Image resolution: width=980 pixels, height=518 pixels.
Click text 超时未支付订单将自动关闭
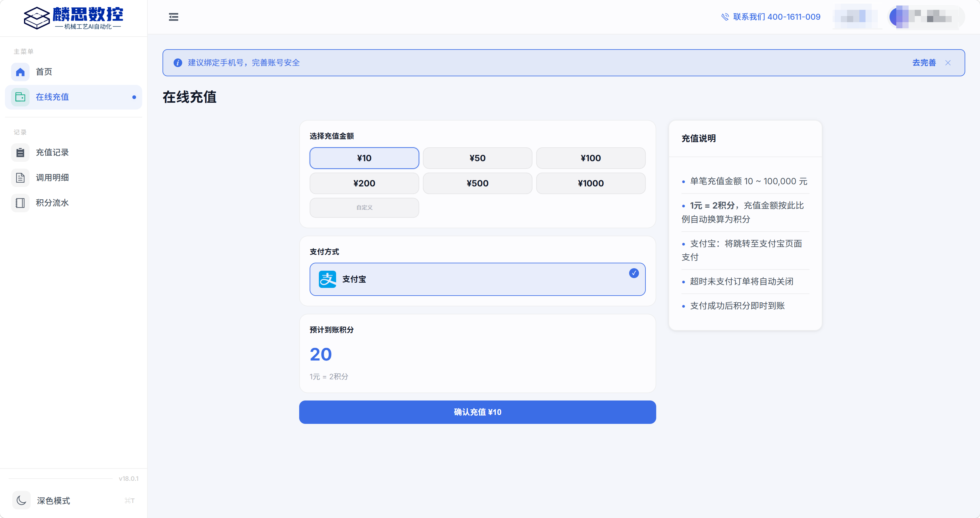point(741,281)
